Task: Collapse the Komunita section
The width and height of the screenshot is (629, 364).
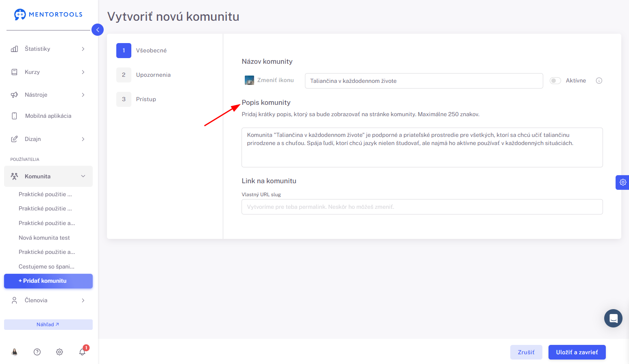Action: [48, 176]
